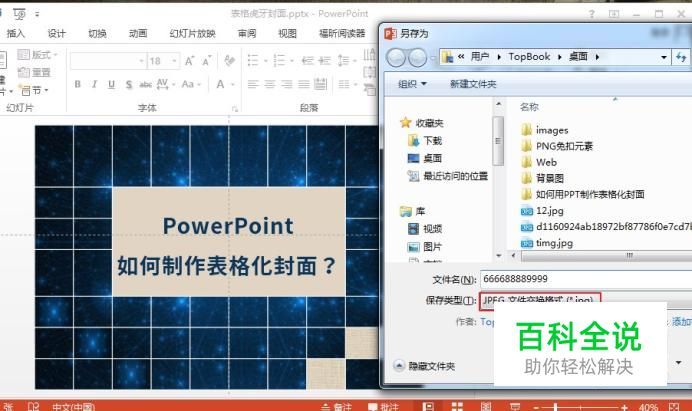Align text right in paragraph group
Screen dimensions: 692x411
pyautogui.click(x=286, y=84)
